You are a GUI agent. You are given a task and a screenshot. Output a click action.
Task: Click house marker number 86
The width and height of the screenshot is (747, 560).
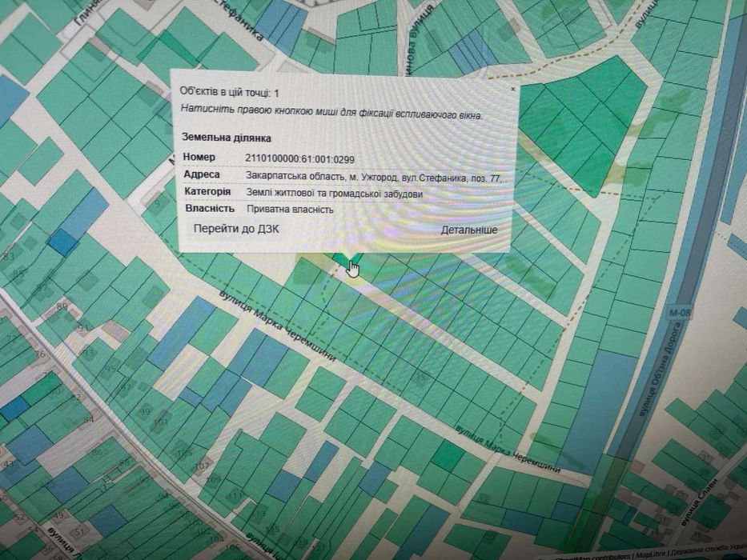[62, 306]
